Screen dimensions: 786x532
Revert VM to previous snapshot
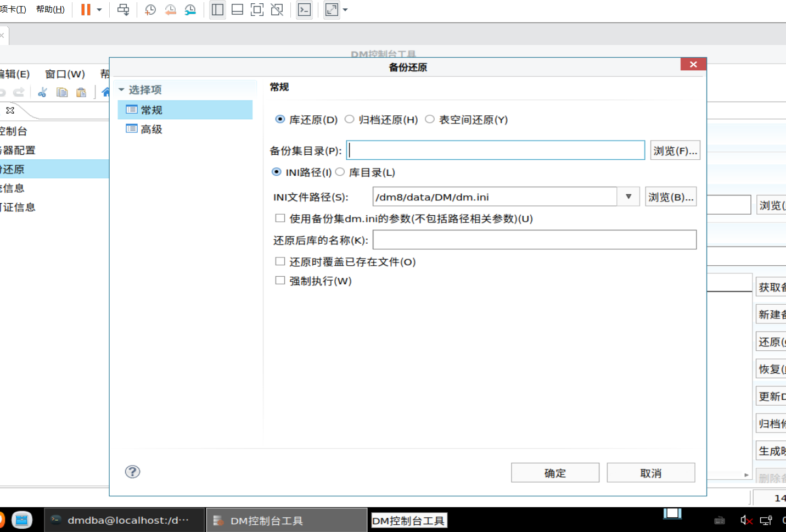[x=170, y=9]
